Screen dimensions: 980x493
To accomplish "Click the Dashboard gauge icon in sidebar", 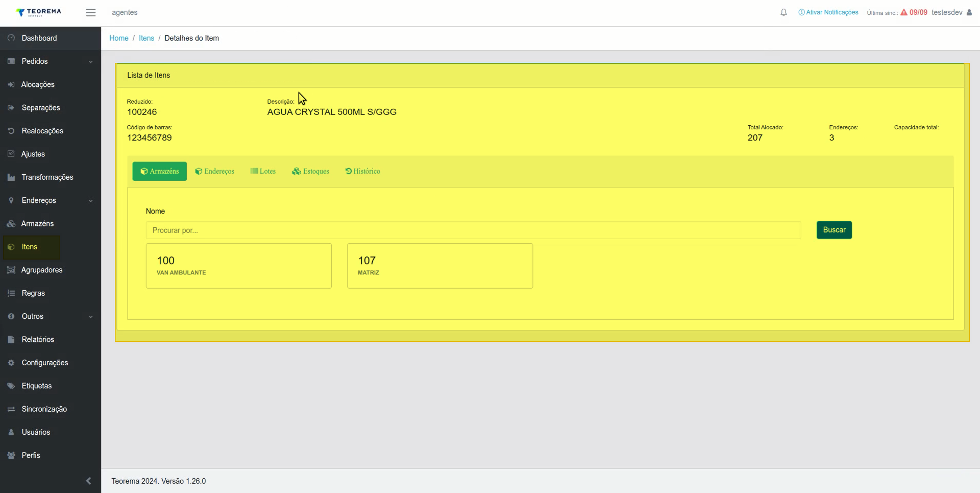I will pos(11,38).
